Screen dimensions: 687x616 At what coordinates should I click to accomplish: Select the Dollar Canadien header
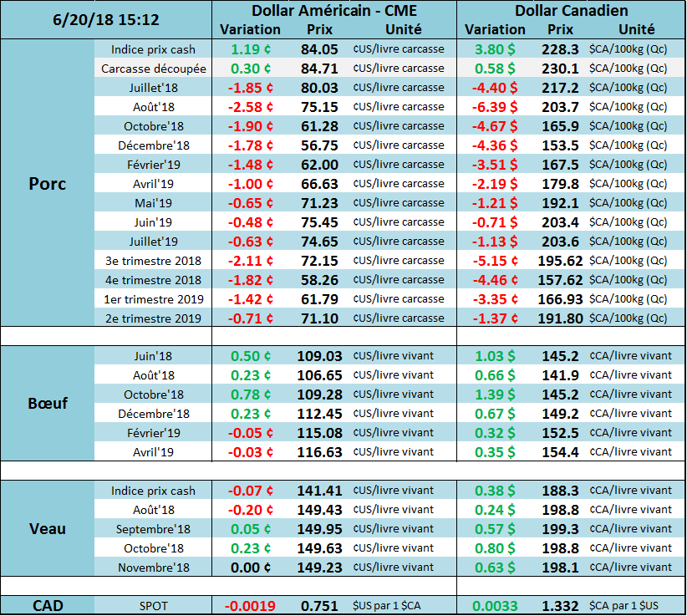tap(572, 11)
